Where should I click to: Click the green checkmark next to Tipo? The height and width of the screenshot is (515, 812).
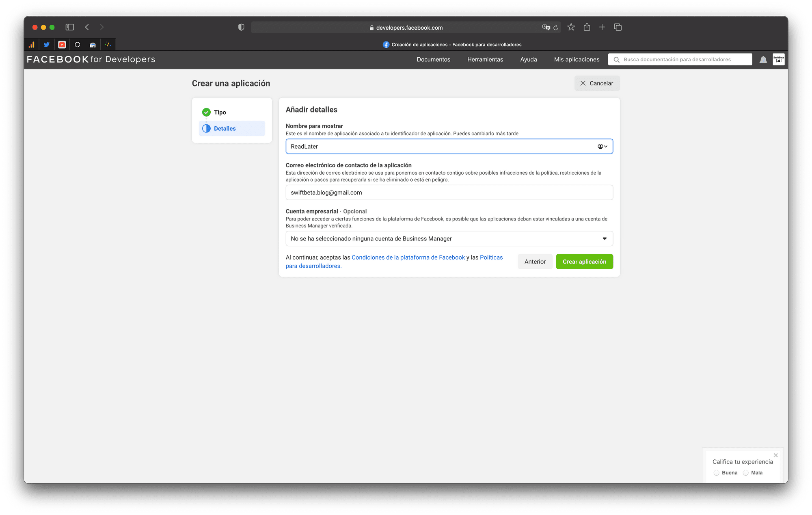tap(206, 112)
